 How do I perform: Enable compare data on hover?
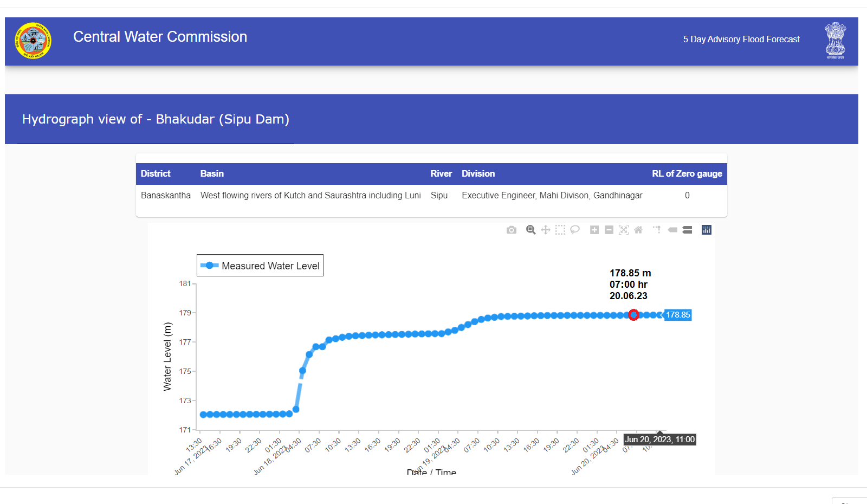click(687, 230)
